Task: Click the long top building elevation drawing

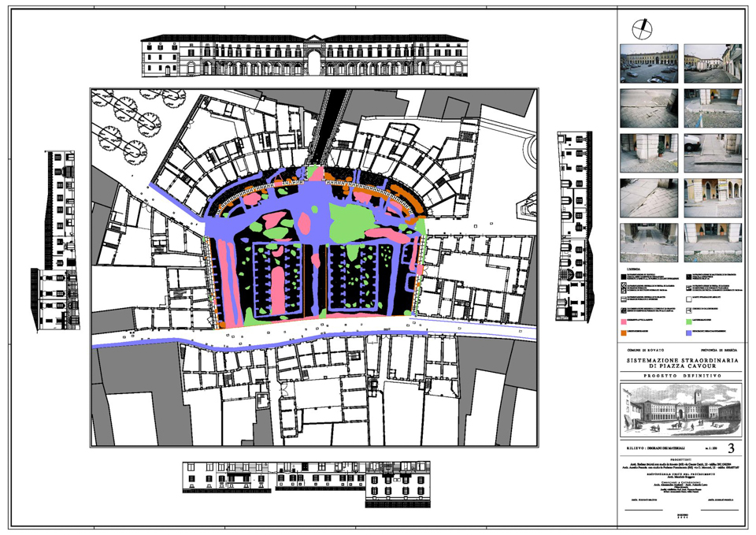Action: [x=304, y=55]
